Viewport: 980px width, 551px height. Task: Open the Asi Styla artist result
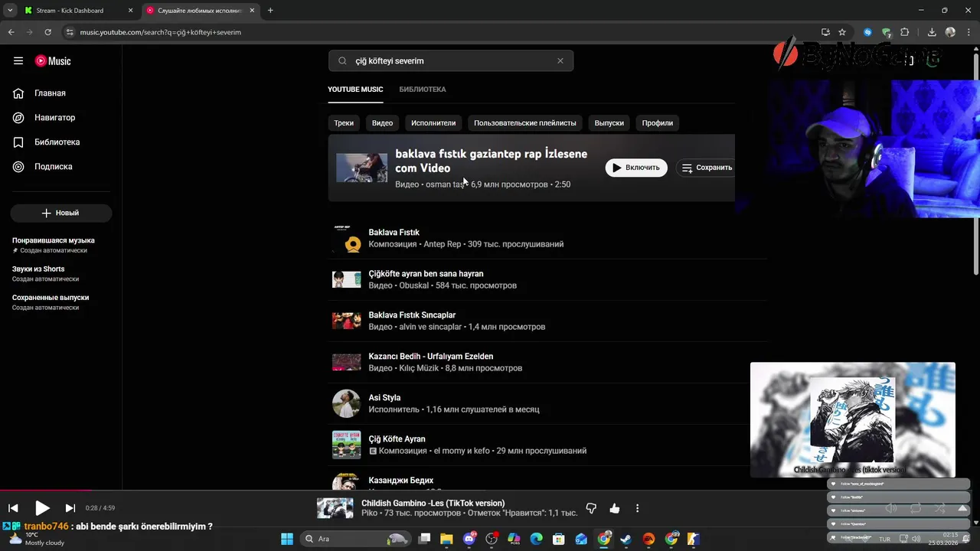click(547, 403)
